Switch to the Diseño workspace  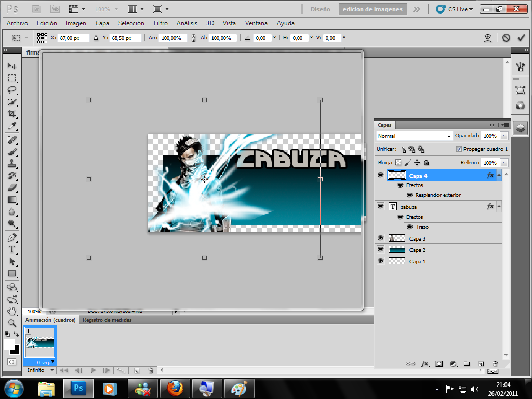click(320, 9)
